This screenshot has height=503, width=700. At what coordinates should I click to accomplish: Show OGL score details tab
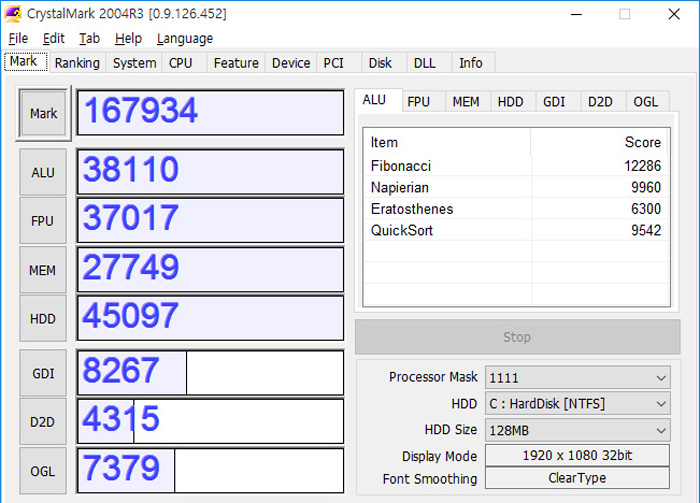[x=646, y=102]
